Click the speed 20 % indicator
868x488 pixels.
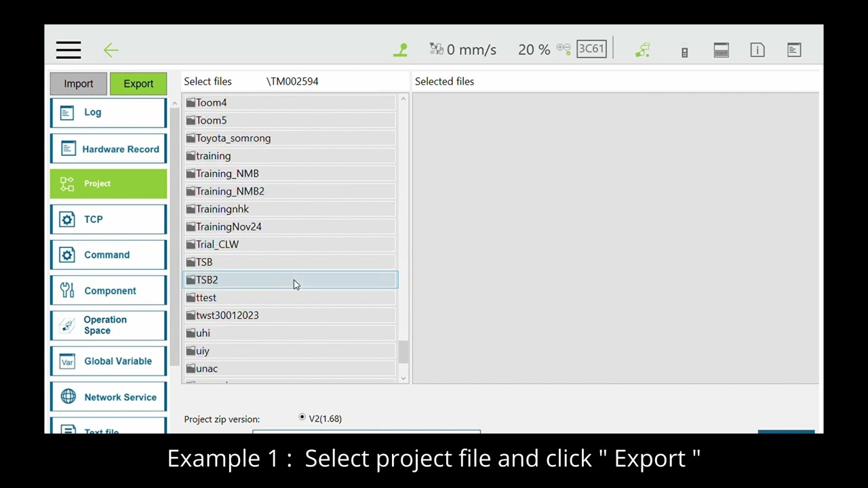(x=534, y=49)
